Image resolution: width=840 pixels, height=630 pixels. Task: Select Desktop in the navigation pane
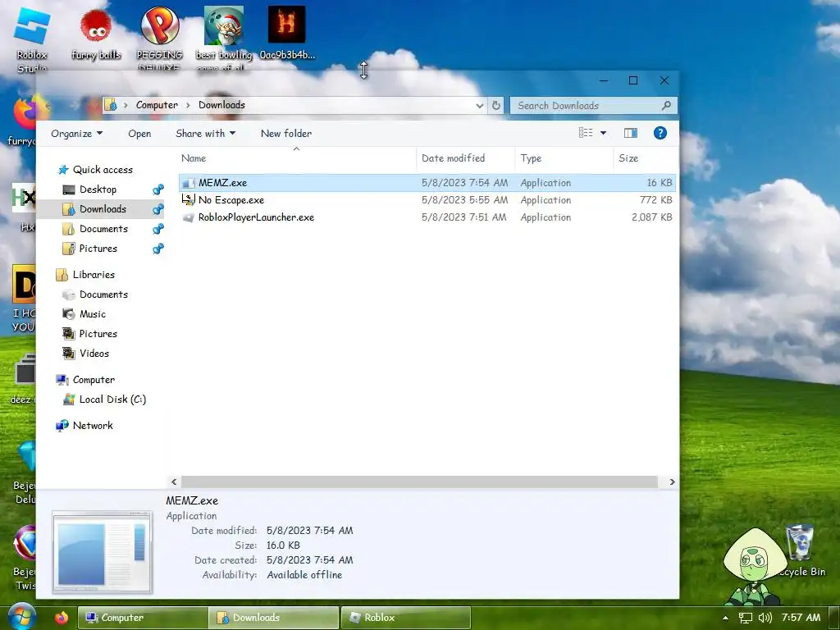(98, 189)
